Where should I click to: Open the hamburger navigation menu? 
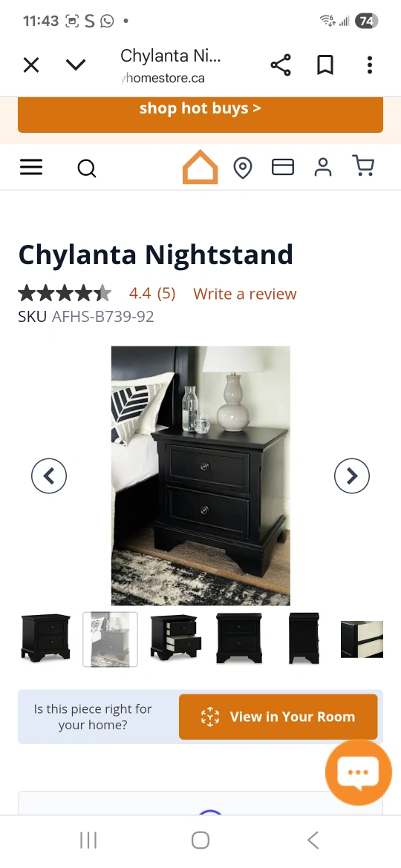[31, 167]
